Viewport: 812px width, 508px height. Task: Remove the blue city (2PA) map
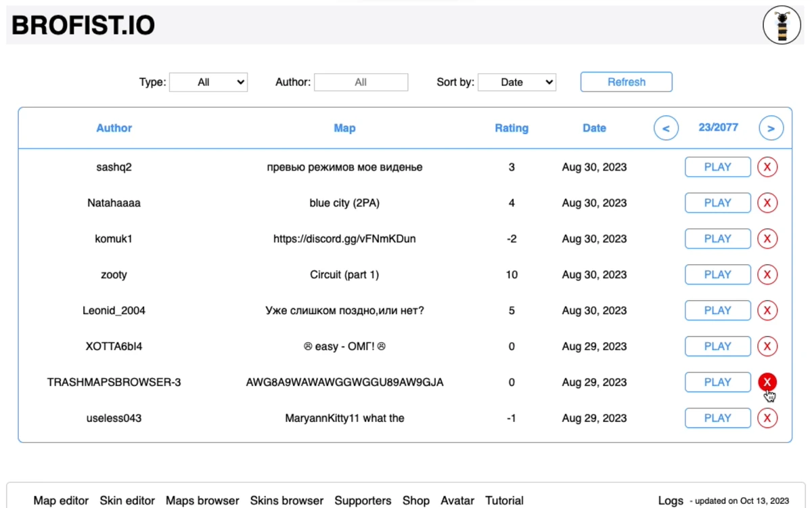point(767,203)
